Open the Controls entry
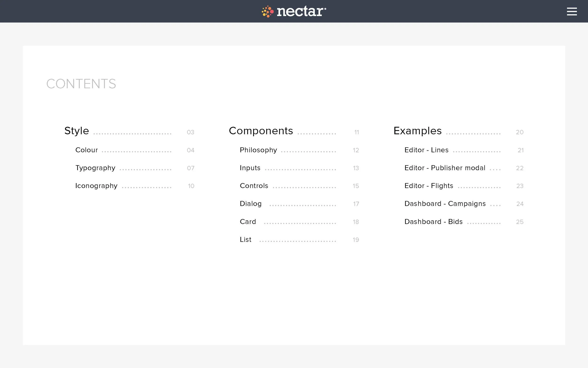Image resolution: width=588 pixels, height=368 pixels. tap(254, 186)
